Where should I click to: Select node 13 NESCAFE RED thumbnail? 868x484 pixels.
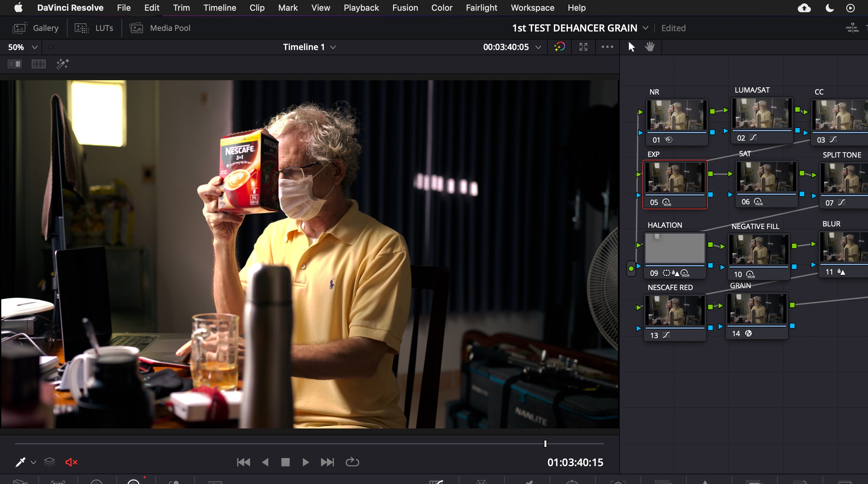675,310
